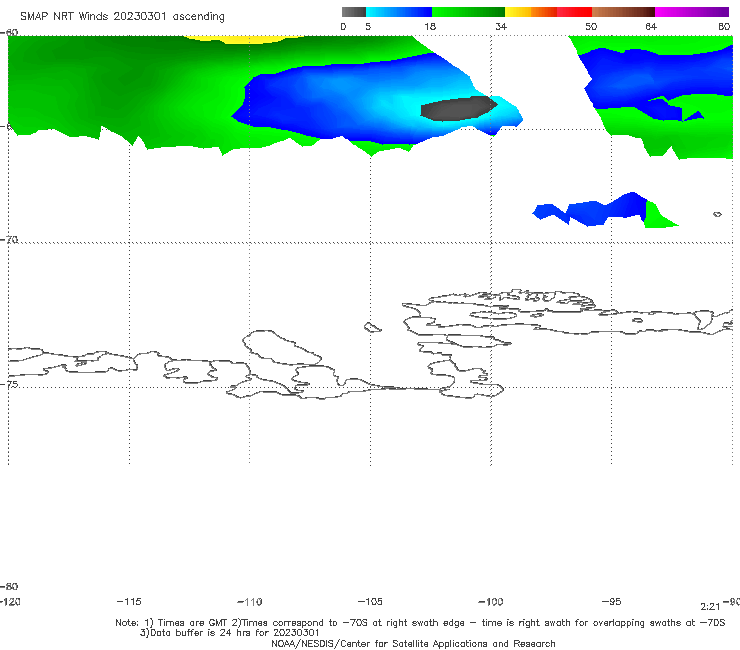740x650 pixels.
Task: Click the yellow-orange segment of the color bar
Action: pos(531,12)
